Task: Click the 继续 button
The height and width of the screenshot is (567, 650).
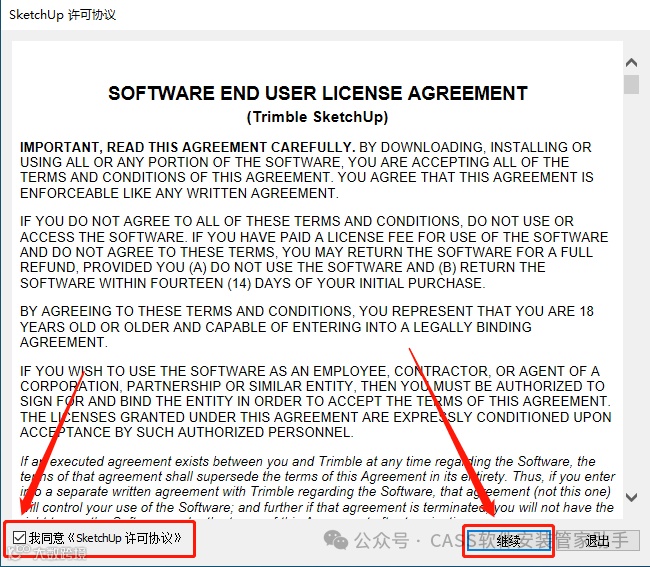Action: (509, 541)
